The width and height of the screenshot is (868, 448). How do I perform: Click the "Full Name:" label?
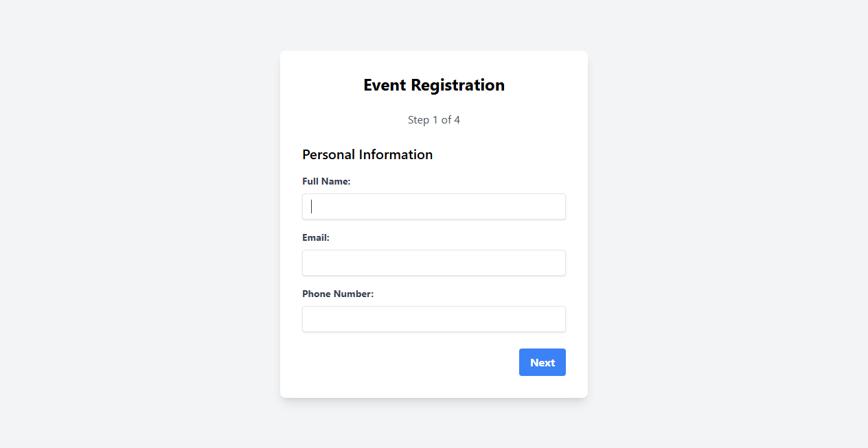(x=326, y=182)
